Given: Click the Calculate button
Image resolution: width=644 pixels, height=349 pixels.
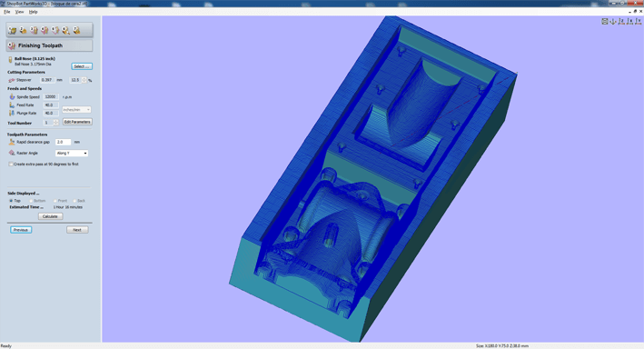Looking at the screenshot, I should (50, 216).
